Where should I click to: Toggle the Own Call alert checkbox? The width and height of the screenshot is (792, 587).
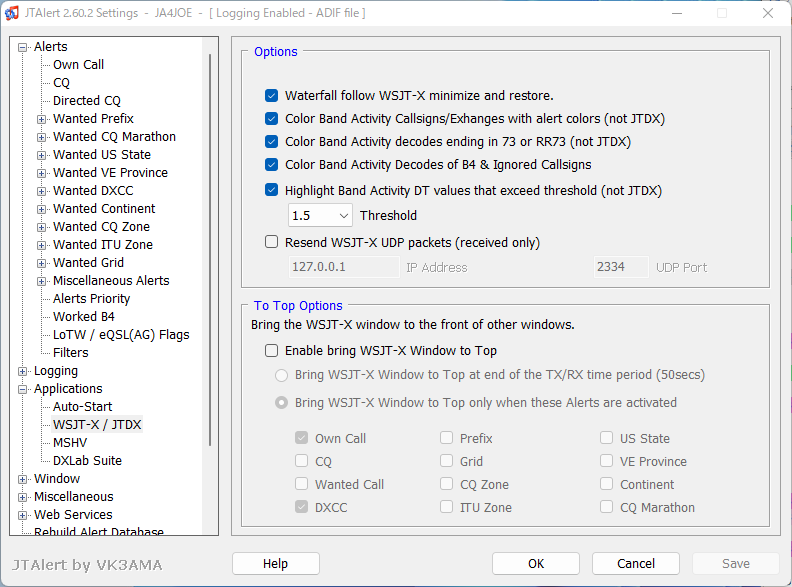tap(302, 438)
